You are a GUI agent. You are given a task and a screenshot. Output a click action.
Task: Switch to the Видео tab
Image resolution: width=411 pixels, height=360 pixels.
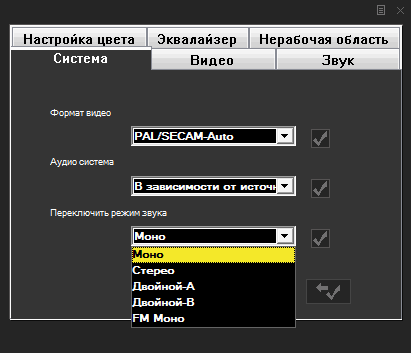(x=213, y=60)
